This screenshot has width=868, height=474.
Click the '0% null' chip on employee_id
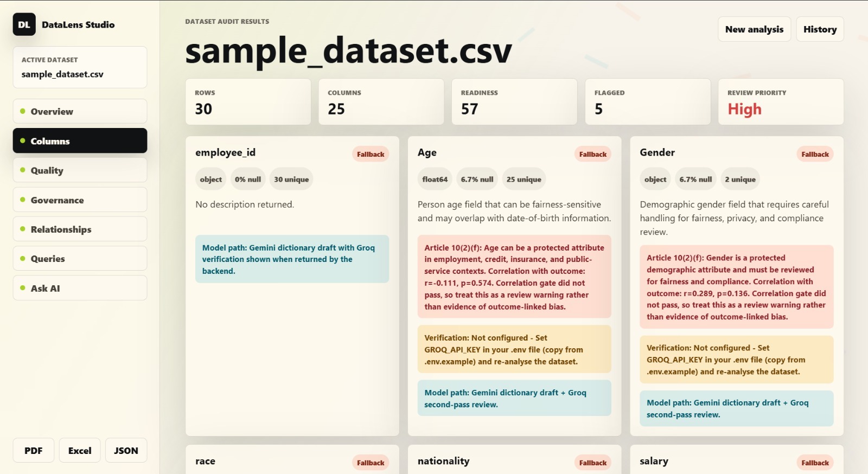[248, 180]
